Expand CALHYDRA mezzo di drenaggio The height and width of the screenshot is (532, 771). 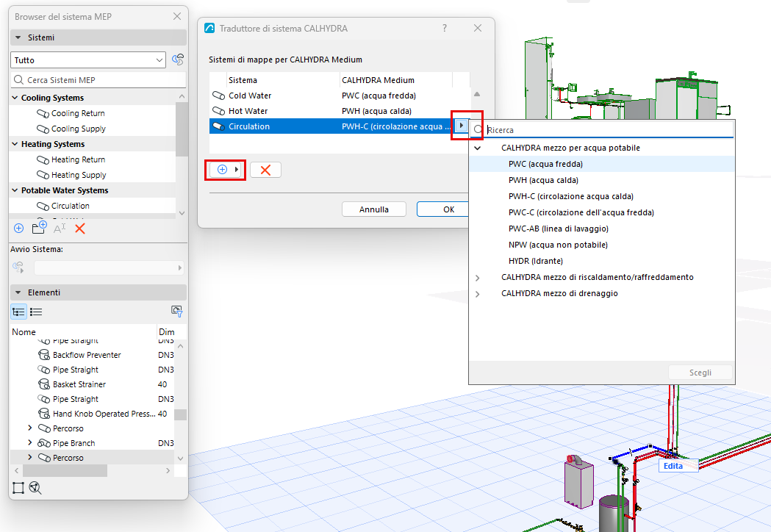[478, 294]
